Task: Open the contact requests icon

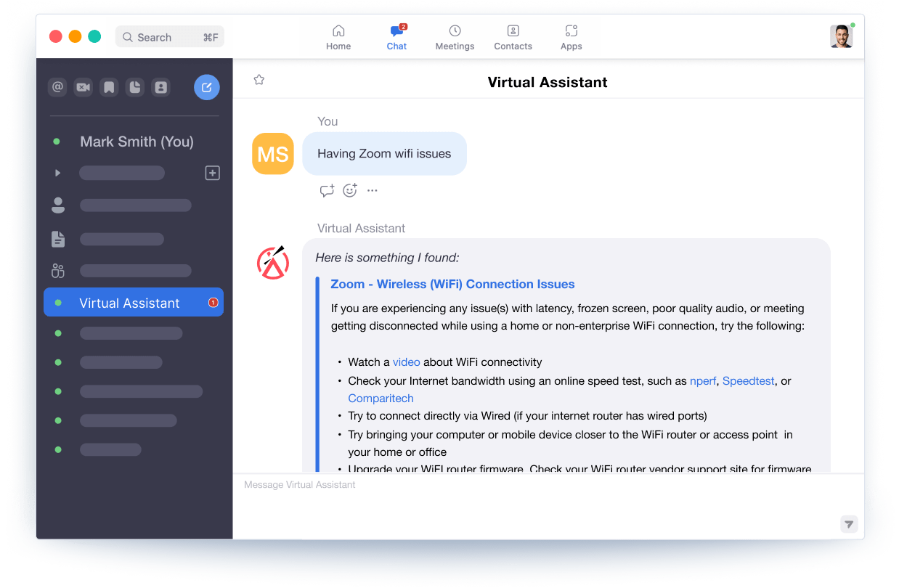Action: pyautogui.click(x=160, y=87)
